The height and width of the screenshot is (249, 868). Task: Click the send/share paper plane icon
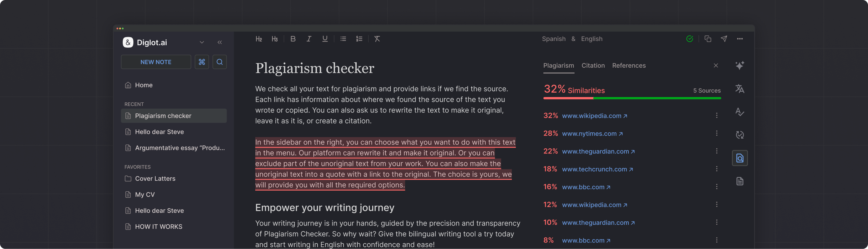pyautogui.click(x=724, y=39)
